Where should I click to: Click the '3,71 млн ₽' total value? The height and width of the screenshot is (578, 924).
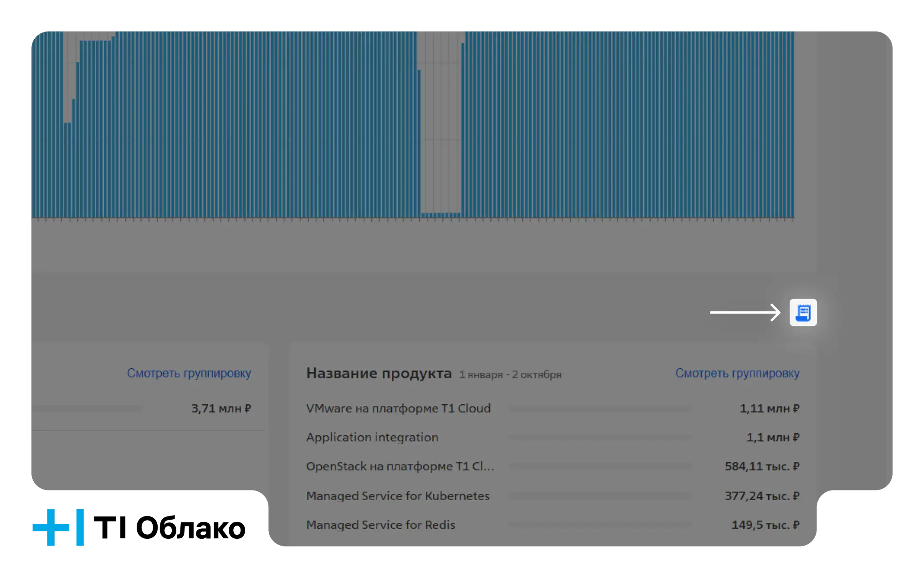[221, 408]
